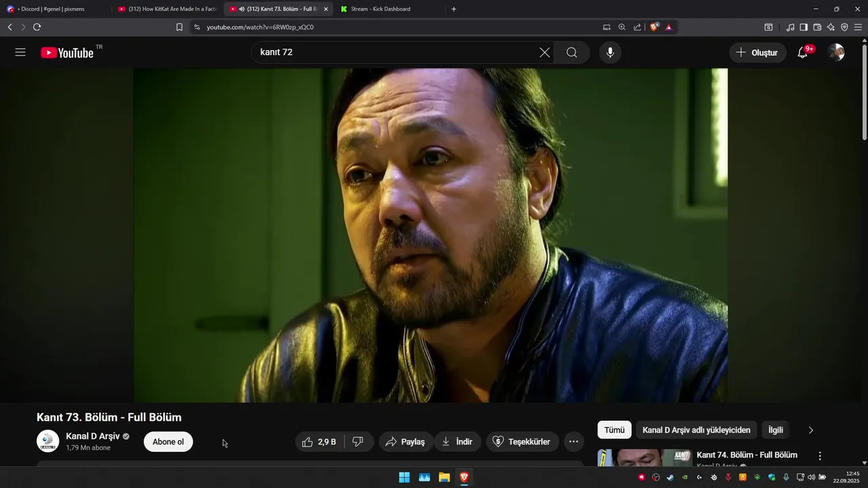Open the NVIDIA tray icon

tap(685, 477)
